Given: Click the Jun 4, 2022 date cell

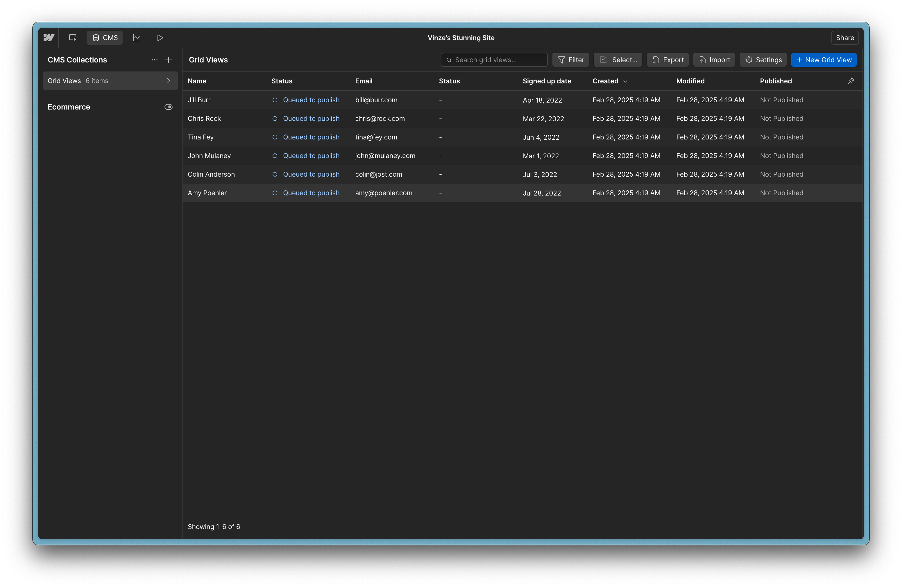Looking at the screenshot, I should point(541,137).
